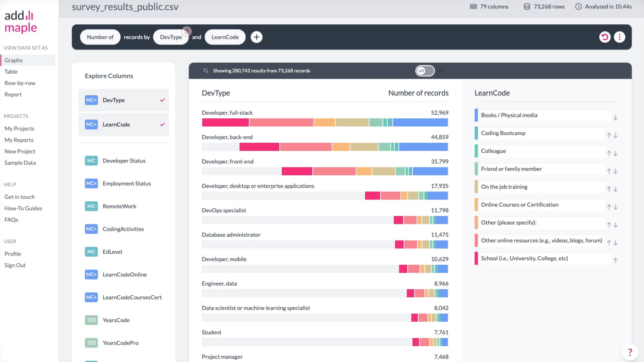Screen dimensions: 644x362
Task: Open the three-dot options menu
Action: coord(619,37)
